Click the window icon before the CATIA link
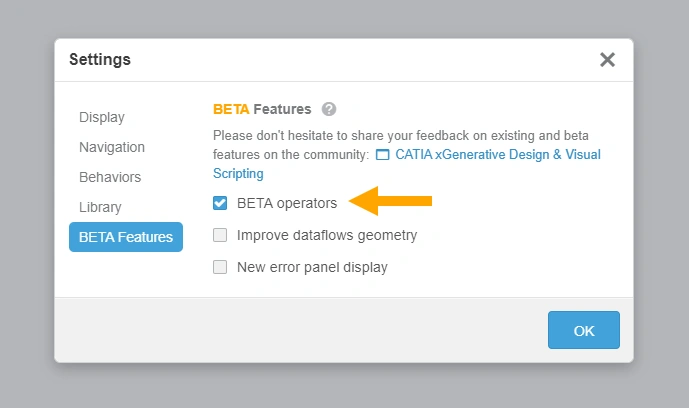This screenshot has height=408, width=689. [382, 155]
